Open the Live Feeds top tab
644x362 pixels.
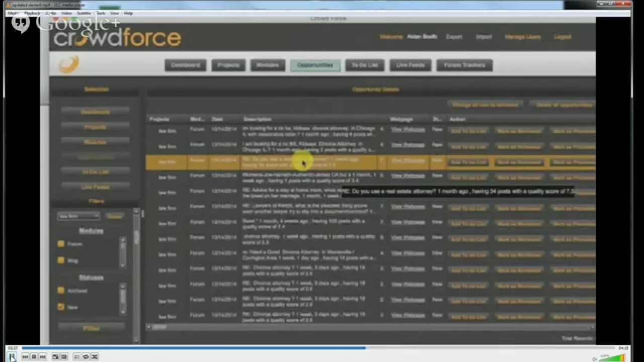[x=410, y=65]
